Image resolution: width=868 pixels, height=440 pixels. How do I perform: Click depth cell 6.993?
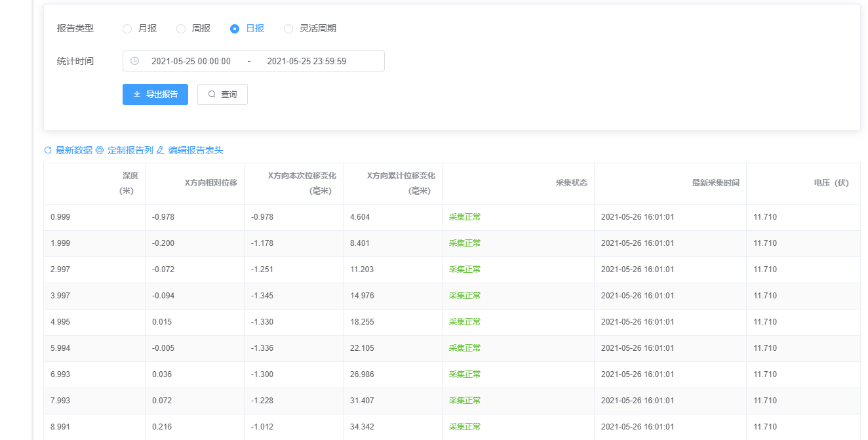click(60, 374)
